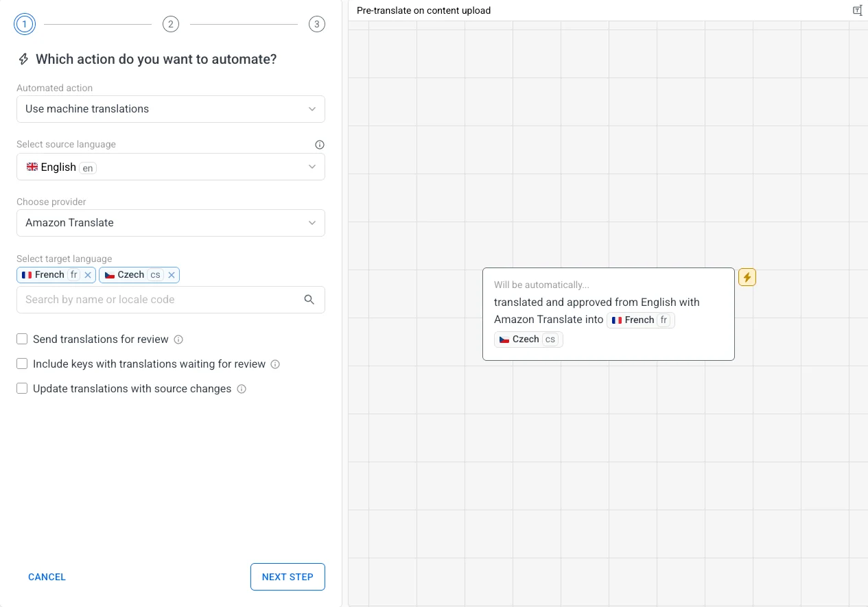Click info icon for Include keys waiting for review
The width and height of the screenshot is (868, 607).
(275, 364)
